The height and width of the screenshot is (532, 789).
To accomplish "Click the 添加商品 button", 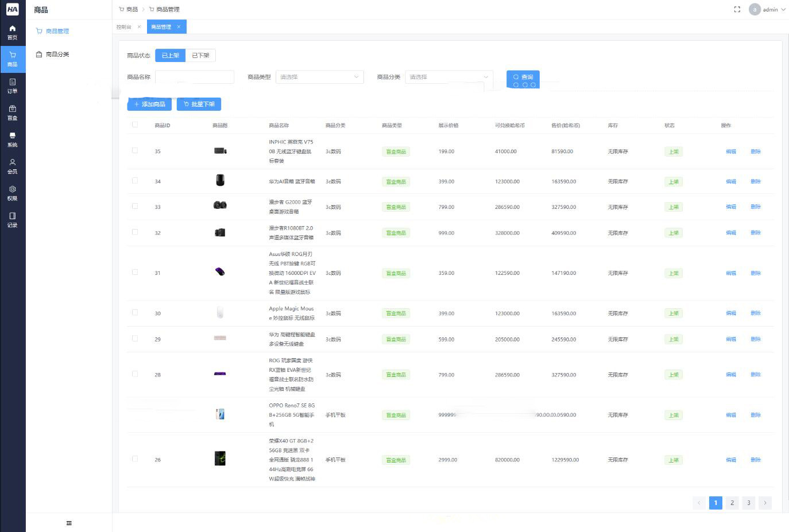I will coord(149,104).
